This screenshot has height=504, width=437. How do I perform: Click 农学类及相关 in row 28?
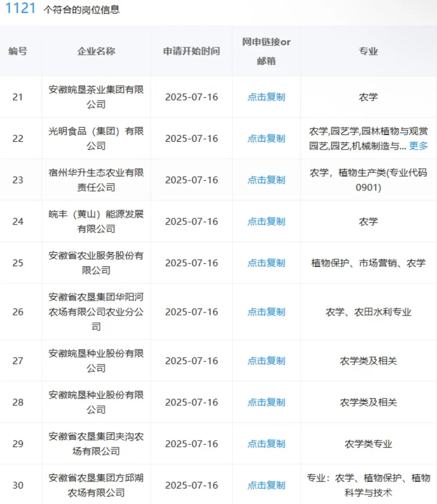click(368, 402)
